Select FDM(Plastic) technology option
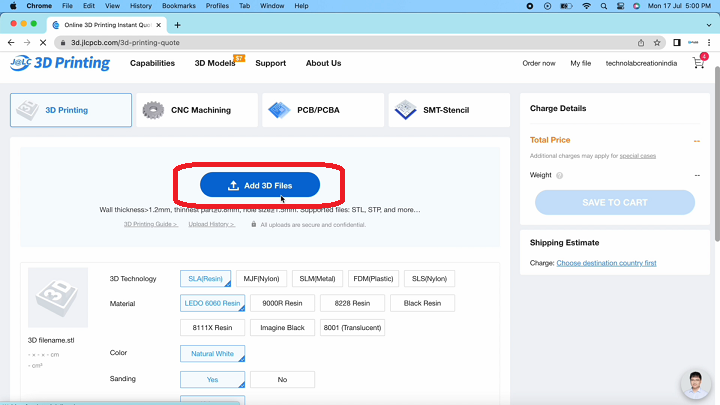Viewport: 720px width, 405px height. point(373,279)
